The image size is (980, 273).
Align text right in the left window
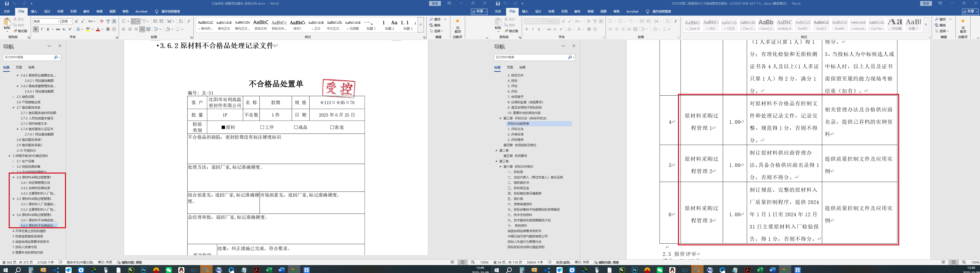point(136,29)
